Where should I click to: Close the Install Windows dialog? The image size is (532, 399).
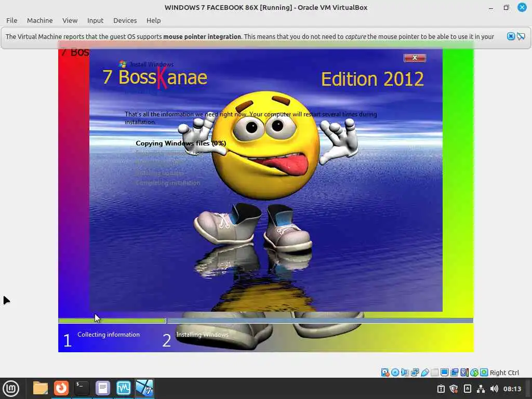pos(415,58)
